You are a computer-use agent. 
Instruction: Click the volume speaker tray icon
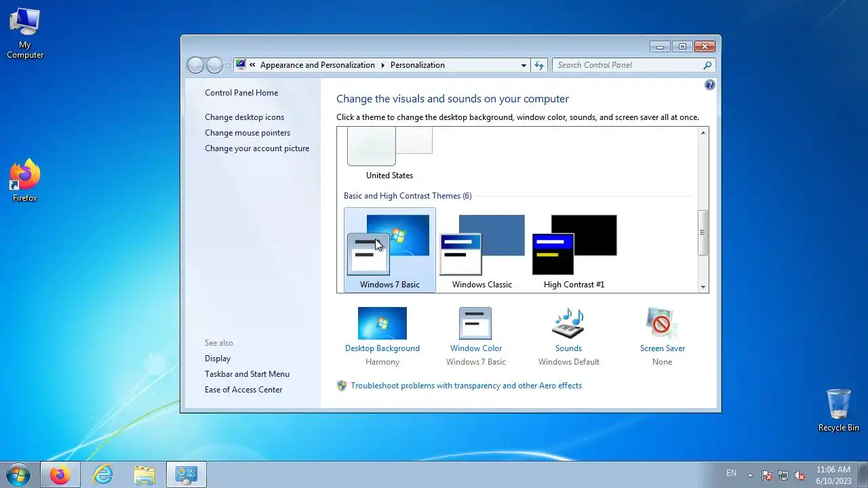click(x=800, y=475)
